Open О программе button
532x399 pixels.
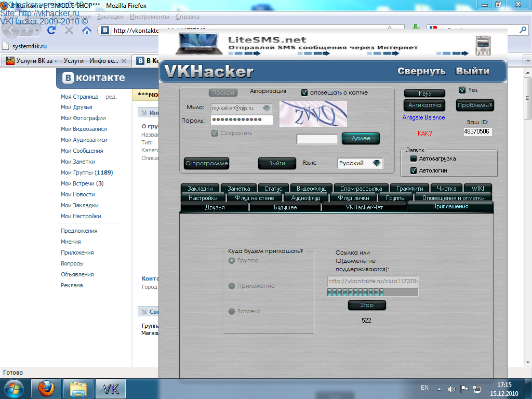(x=206, y=163)
